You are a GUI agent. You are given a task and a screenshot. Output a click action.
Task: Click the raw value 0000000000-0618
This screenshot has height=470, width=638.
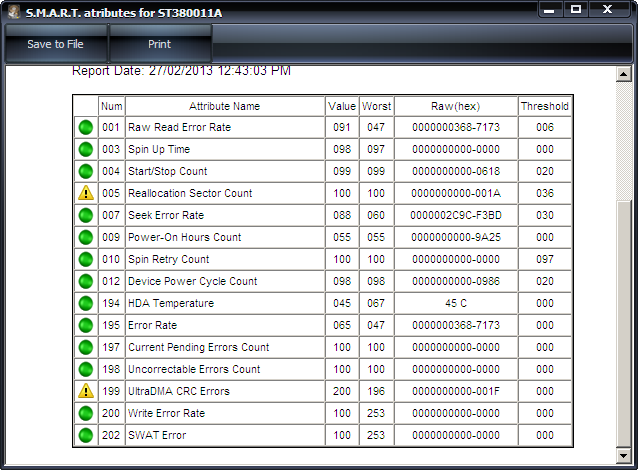click(456, 171)
